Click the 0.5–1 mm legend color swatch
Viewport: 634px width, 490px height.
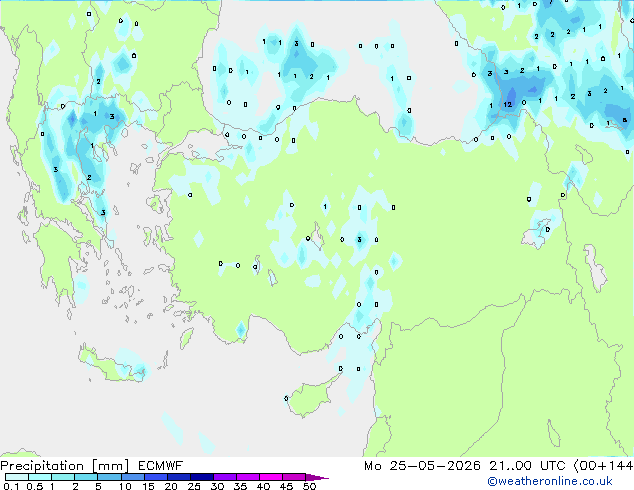pos(40,477)
